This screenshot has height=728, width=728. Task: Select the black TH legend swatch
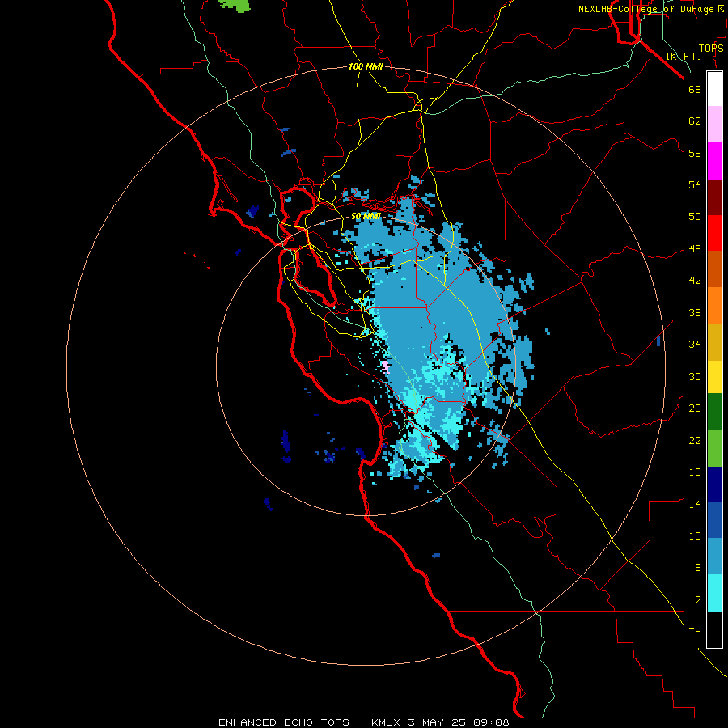coord(714,629)
